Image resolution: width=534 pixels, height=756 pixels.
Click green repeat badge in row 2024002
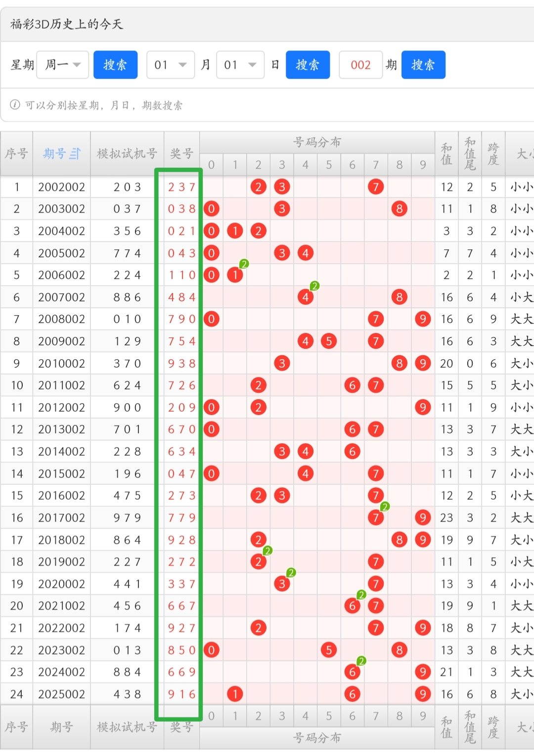[361, 661]
